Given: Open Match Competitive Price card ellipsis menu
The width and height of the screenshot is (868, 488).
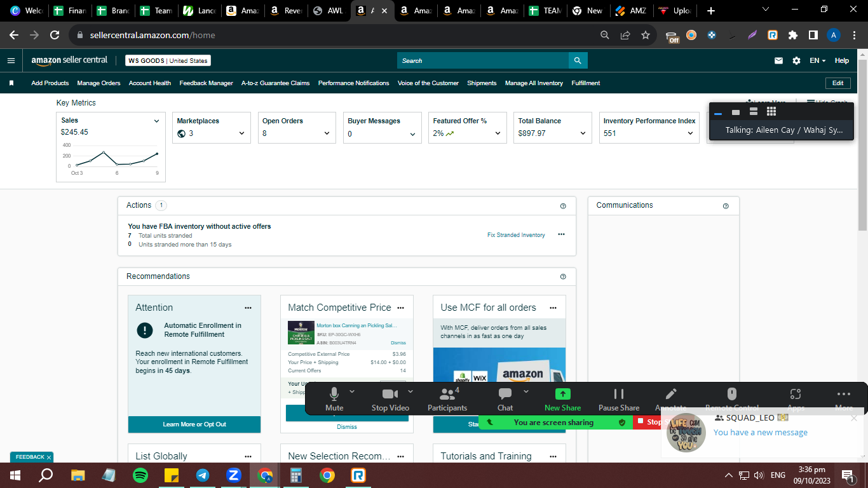Looking at the screenshot, I should tap(400, 308).
